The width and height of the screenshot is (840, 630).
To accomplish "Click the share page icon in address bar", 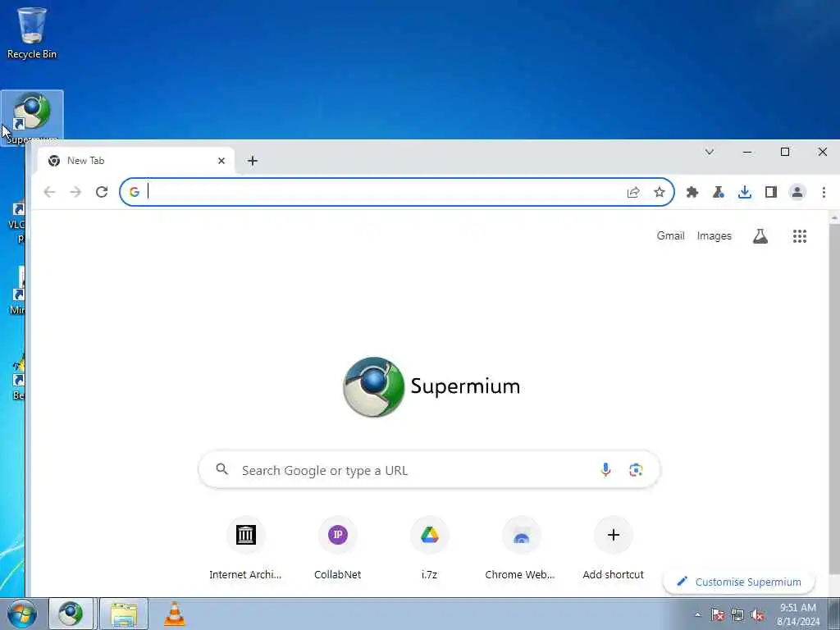I will tap(633, 192).
